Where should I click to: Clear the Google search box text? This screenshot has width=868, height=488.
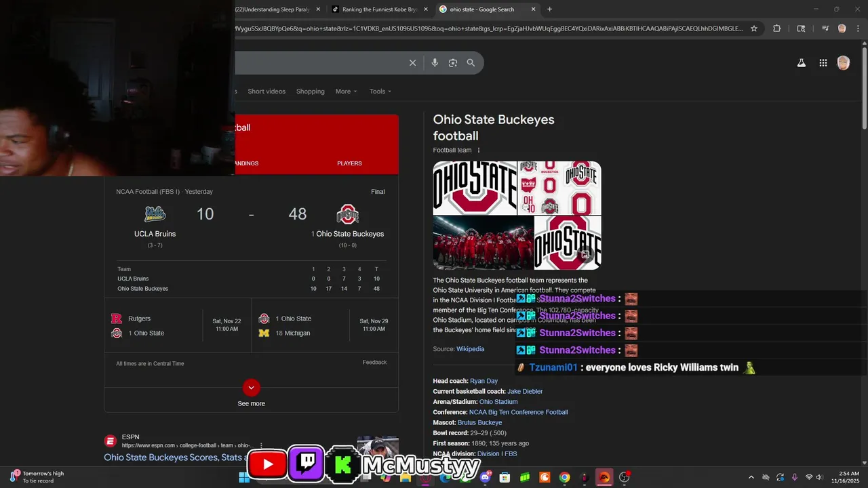[x=412, y=63]
